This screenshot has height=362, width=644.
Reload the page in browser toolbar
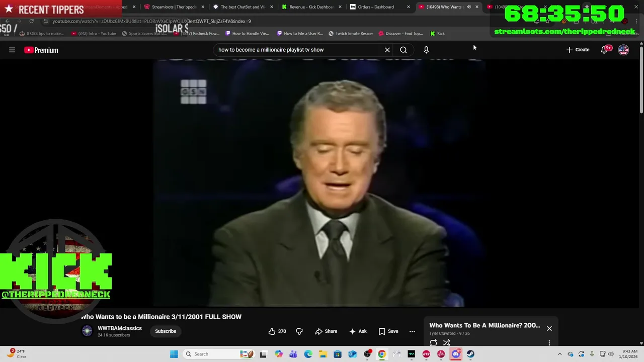[x=31, y=21]
